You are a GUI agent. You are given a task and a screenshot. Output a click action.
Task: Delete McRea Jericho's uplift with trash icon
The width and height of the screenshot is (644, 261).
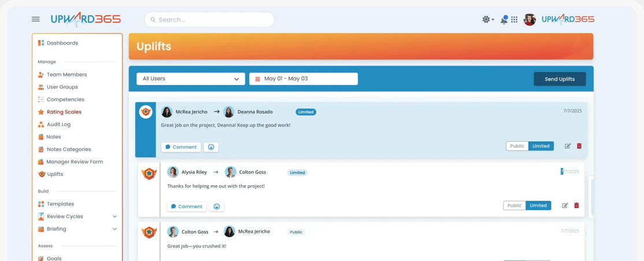[579, 146]
